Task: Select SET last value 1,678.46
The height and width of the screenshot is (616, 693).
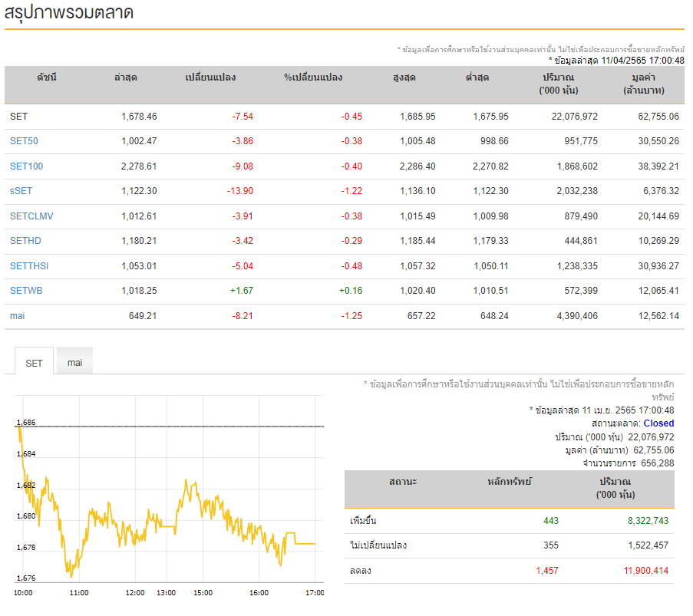Action: [x=139, y=116]
